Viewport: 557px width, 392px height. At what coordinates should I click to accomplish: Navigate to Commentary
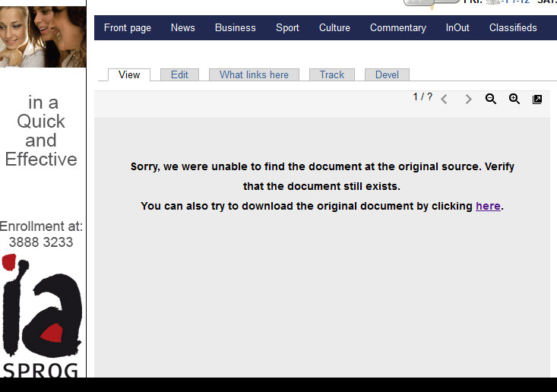(x=397, y=27)
